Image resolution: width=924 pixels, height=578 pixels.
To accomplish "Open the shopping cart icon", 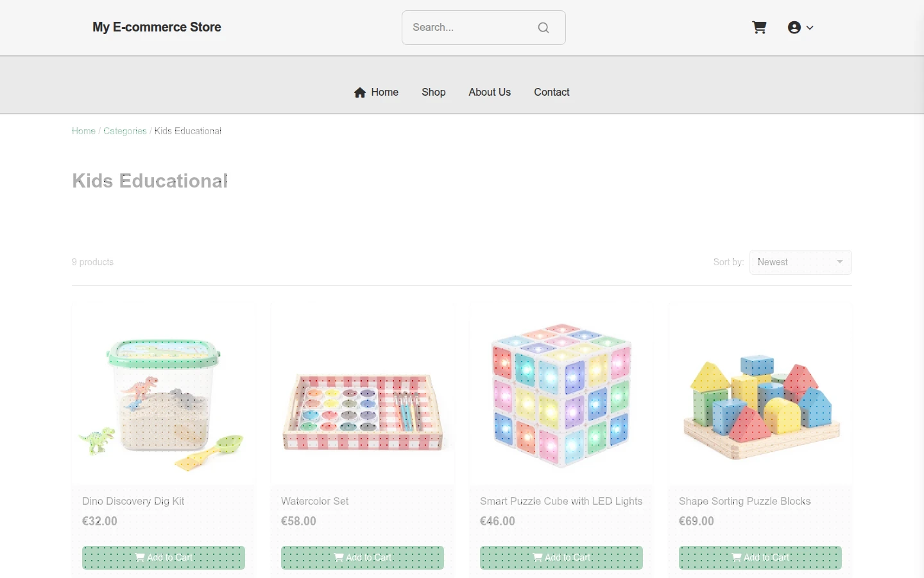I will pyautogui.click(x=759, y=28).
